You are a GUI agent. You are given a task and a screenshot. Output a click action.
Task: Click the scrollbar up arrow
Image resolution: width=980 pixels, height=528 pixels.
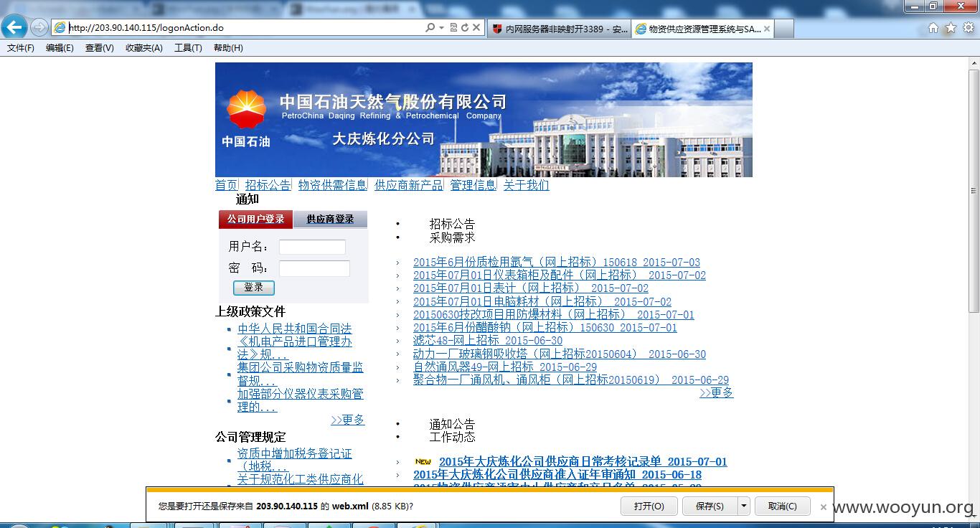click(974, 64)
